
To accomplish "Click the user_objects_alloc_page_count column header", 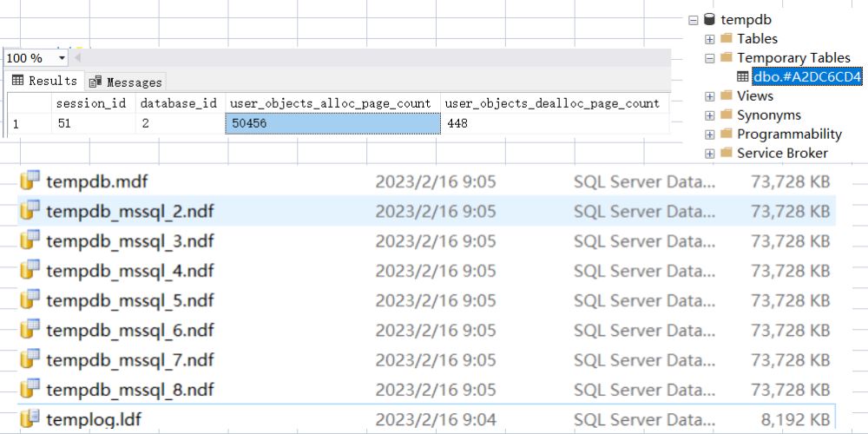I will tap(330, 103).
